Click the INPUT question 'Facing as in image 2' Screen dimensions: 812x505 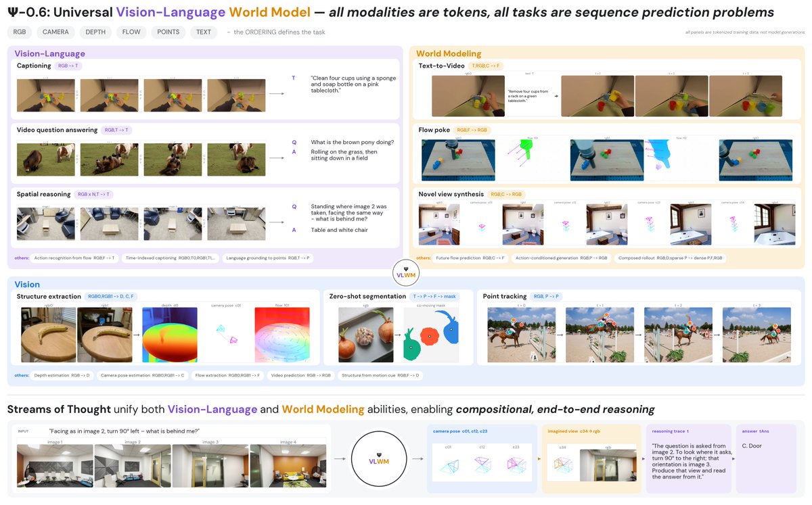tap(125, 431)
